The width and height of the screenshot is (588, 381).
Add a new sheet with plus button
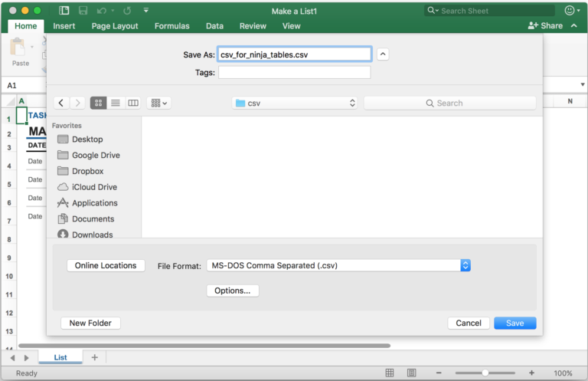[95, 357]
